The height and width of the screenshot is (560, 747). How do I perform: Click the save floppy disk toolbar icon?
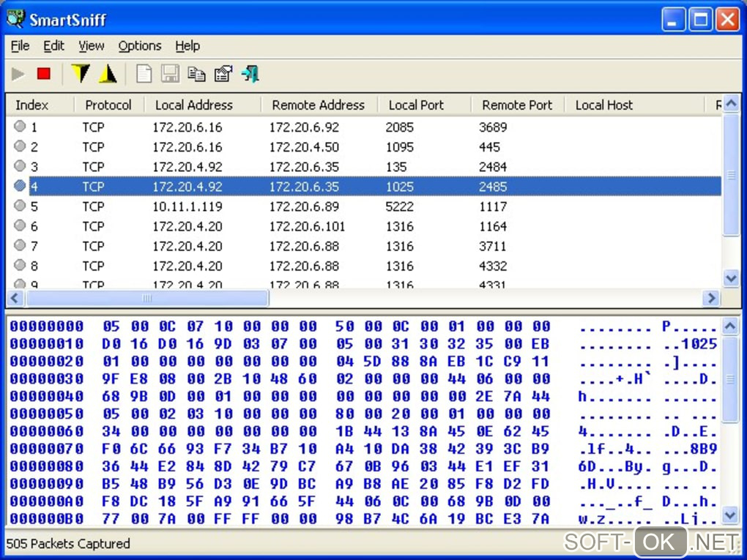pyautogui.click(x=170, y=74)
